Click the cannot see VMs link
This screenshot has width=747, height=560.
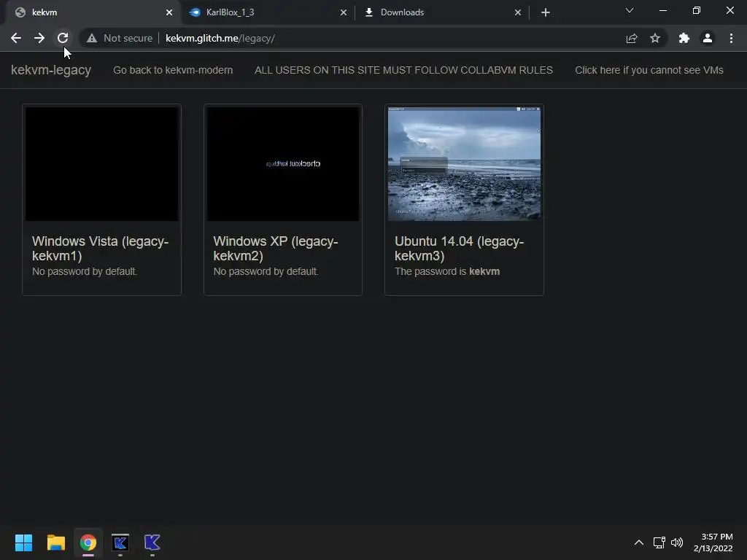coord(649,70)
